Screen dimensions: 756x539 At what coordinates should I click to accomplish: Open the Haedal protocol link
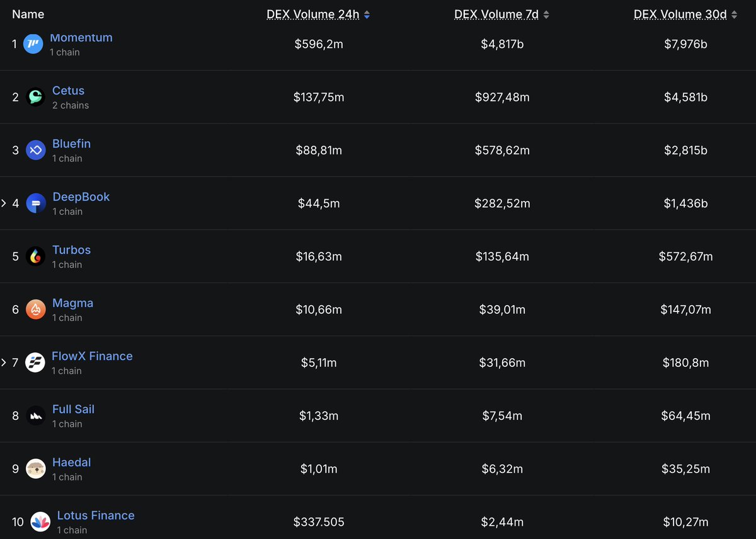pyautogui.click(x=71, y=462)
